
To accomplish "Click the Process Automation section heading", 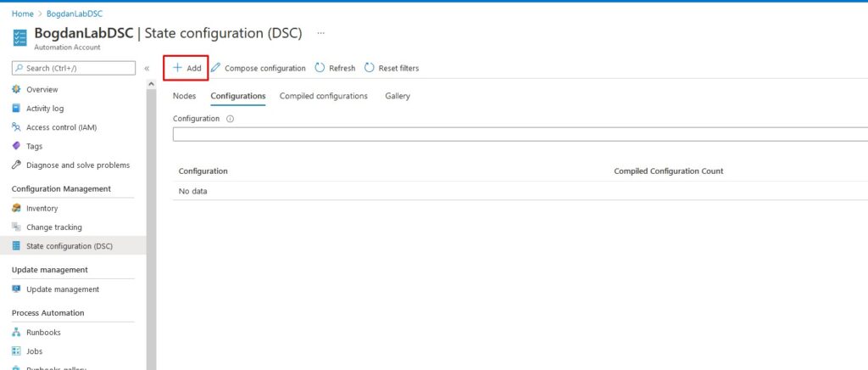I will pyautogui.click(x=47, y=313).
